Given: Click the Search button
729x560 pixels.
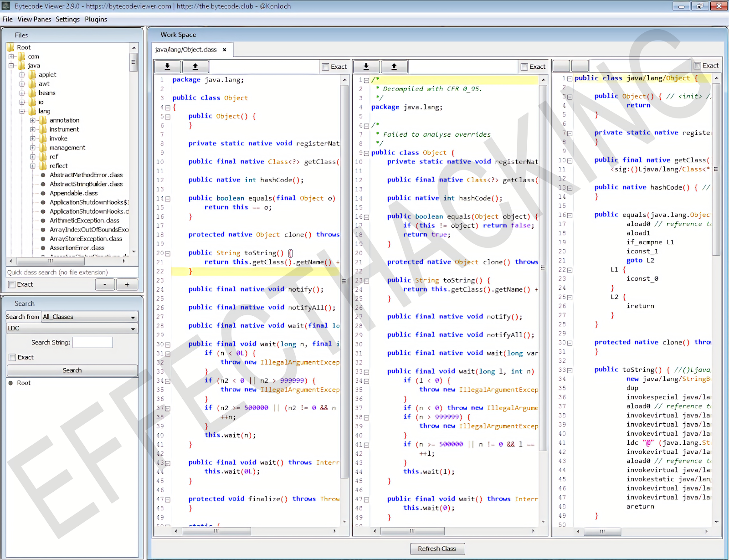Looking at the screenshot, I should pos(72,370).
